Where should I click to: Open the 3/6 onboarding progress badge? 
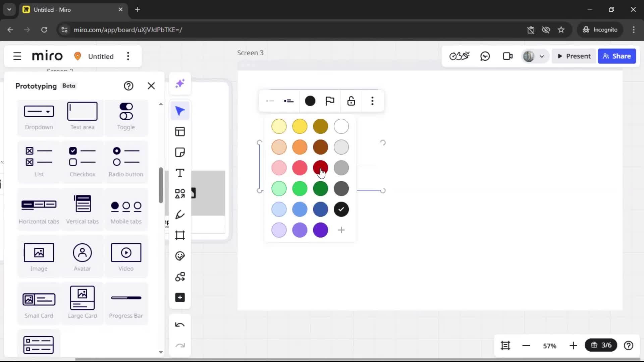coord(601,345)
